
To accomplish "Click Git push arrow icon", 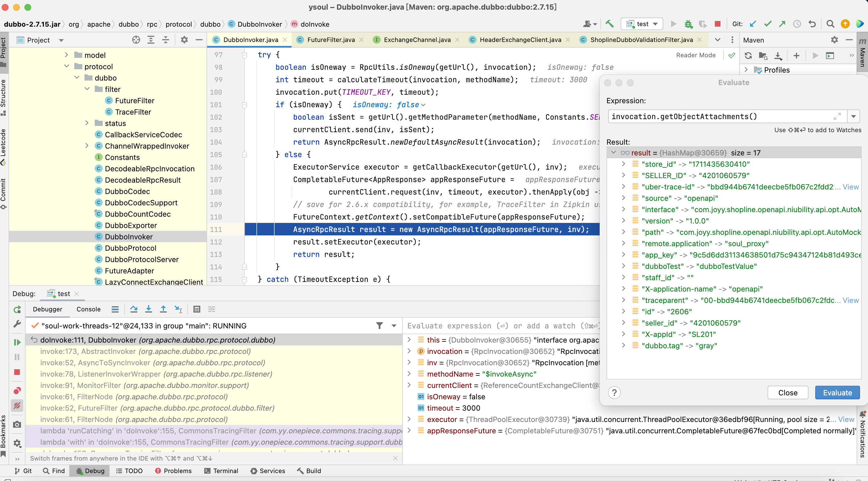I will pos(782,24).
